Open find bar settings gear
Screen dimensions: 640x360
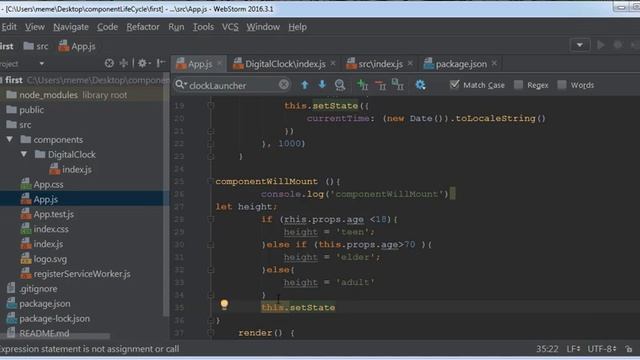click(x=420, y=85)
